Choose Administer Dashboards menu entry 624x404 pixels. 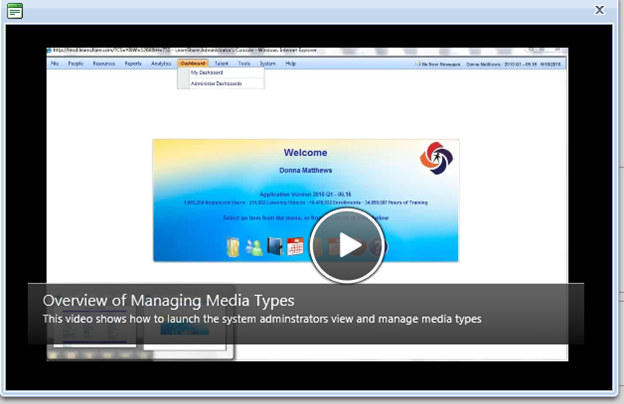click(215, 84)
